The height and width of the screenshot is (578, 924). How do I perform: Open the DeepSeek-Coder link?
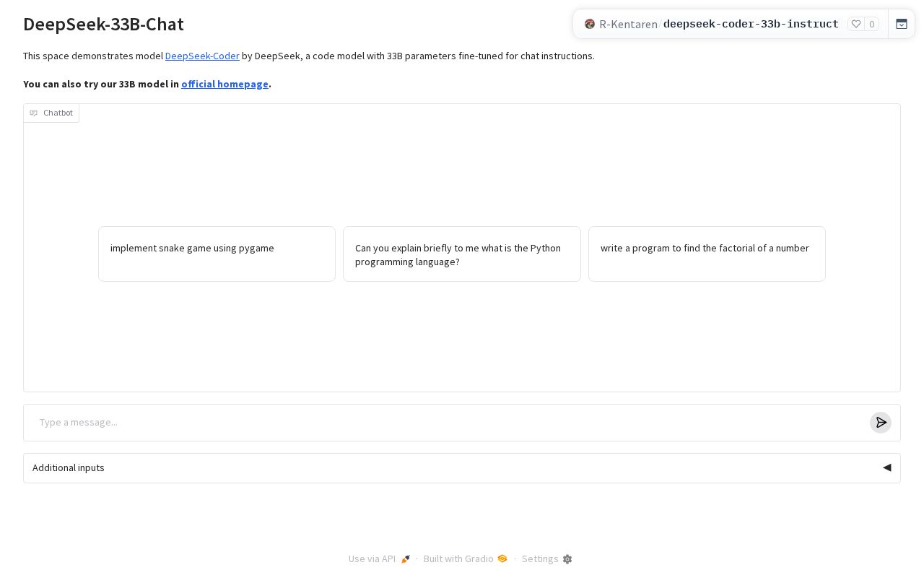click(202, 56)
